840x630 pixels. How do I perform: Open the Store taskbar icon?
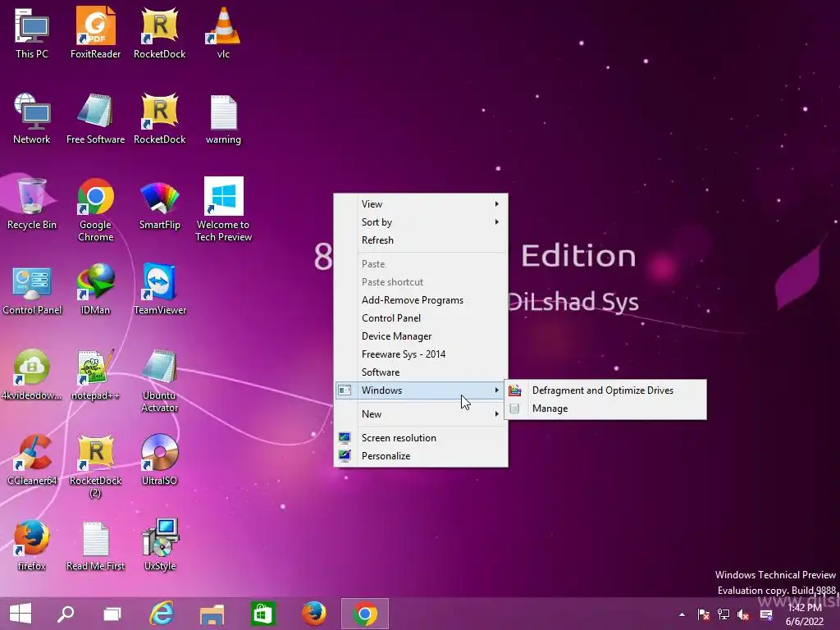click(x=262, y=614)
